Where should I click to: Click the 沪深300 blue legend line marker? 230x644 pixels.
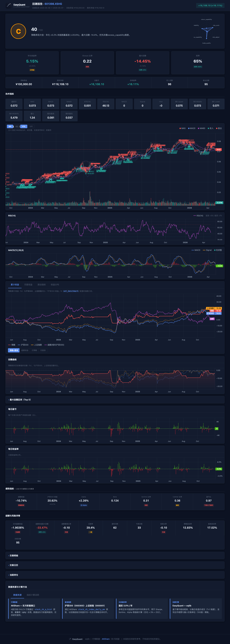(19, 345)
